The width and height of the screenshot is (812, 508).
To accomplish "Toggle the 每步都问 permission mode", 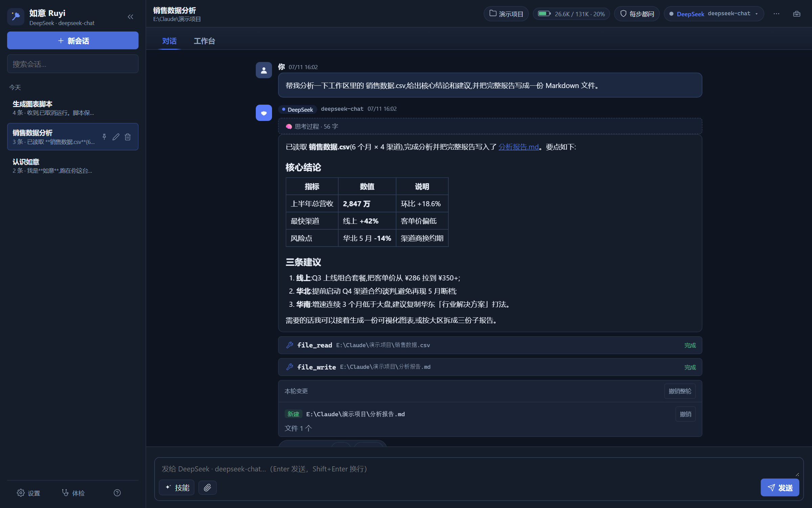I will tap(637, 14).
